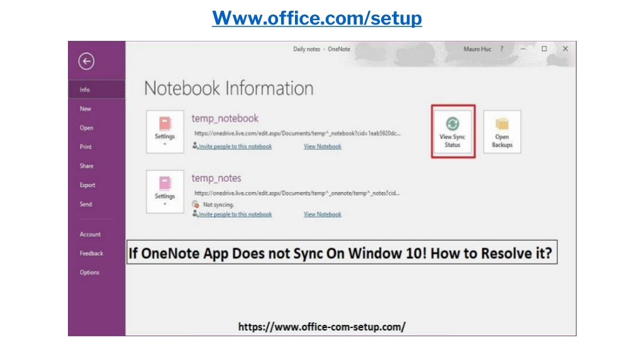The height and width of the screenshot is (362, 644).
Task: Open Settings dropdown for temp_notebook
Action: [165, 132]
